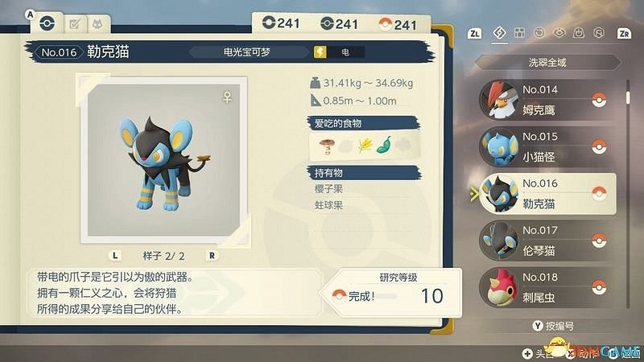Image resolution: width=644 pixels, height=362 pixels.
Task: Click the yellow Electric type lightning icon
Action: [x=320, y=52]
